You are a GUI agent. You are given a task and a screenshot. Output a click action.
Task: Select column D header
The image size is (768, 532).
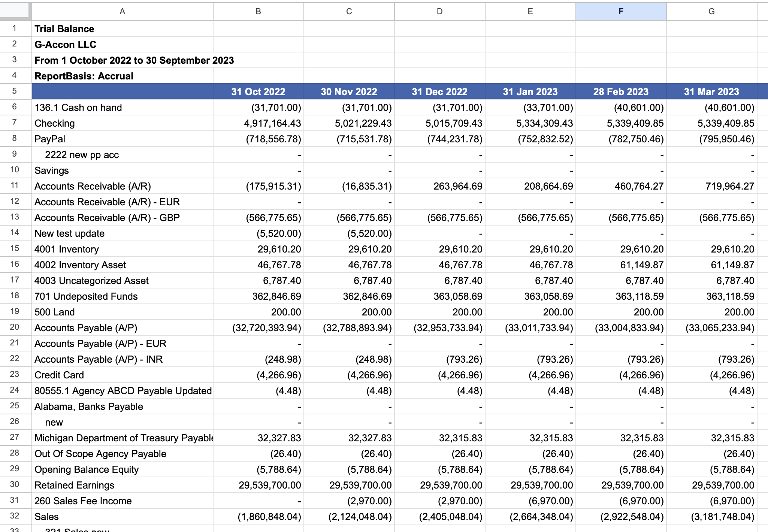[439, 11]
